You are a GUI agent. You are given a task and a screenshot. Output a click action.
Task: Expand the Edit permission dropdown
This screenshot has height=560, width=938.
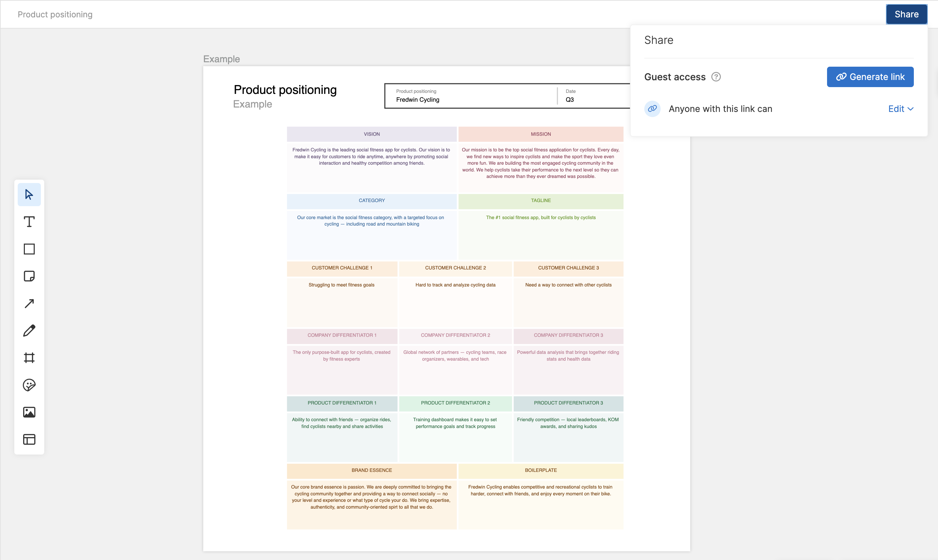[x=901, y=109]
